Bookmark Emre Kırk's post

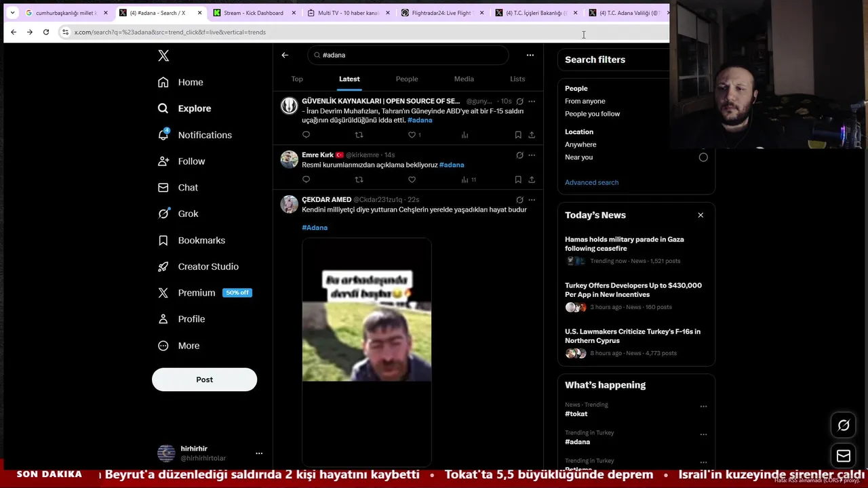[518, 180]
